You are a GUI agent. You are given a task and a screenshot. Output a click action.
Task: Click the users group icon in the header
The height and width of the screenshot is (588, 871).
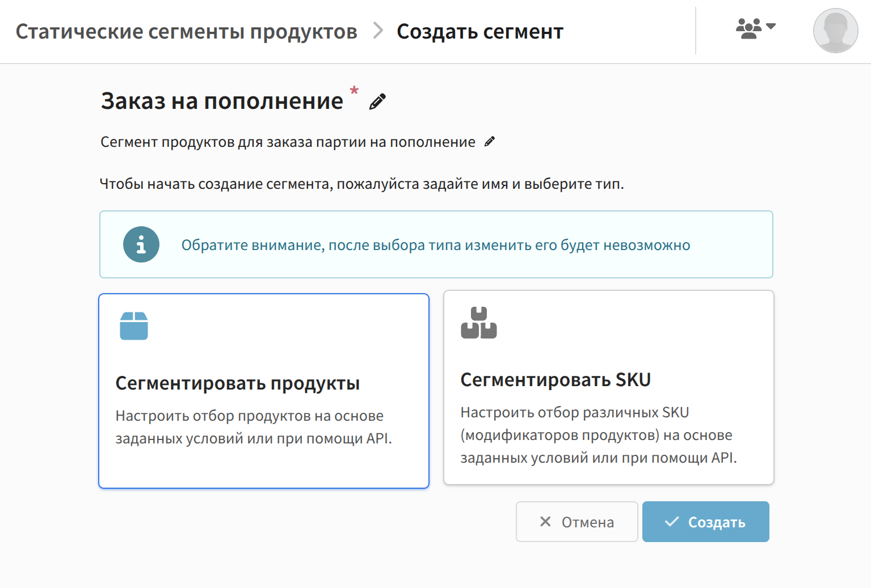coord(748,28)
